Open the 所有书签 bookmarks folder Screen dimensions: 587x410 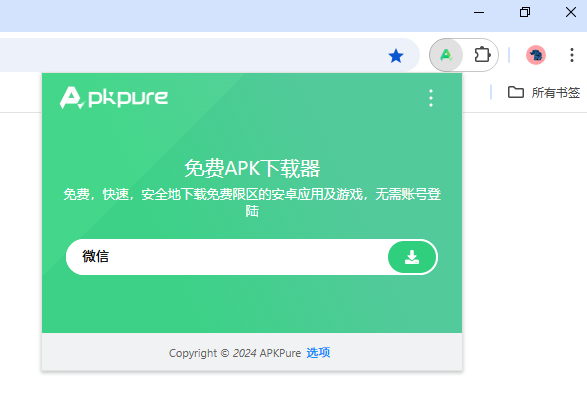coord(544,92)
